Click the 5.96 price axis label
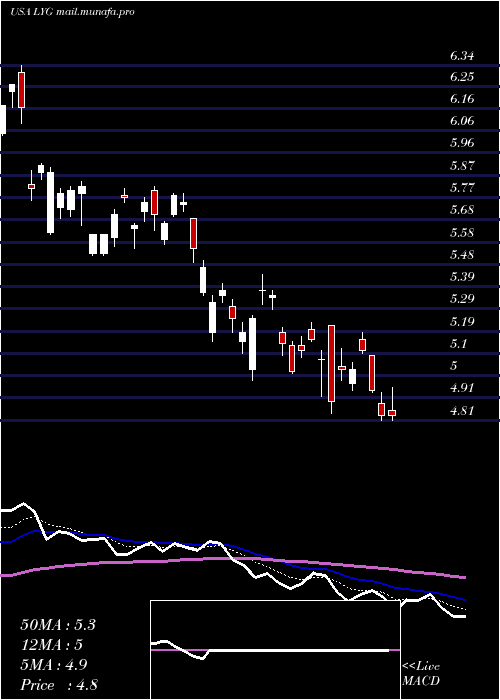The image size is (500, 700). point(462,143)
